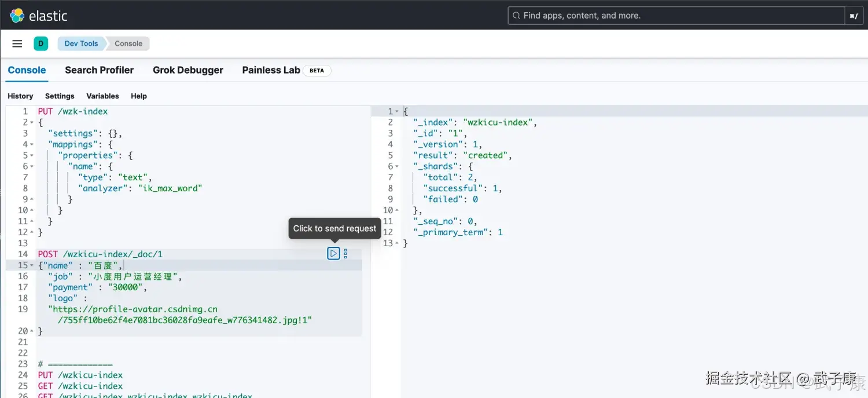Open the History menu
This screenshot has height=398, width=868.
(20, 96)
